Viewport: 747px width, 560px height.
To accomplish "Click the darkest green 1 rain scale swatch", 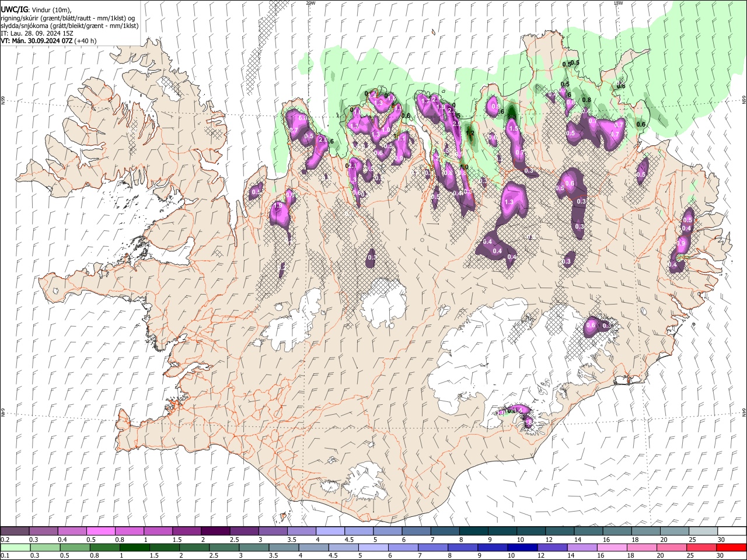I will [x=134, y=547].
